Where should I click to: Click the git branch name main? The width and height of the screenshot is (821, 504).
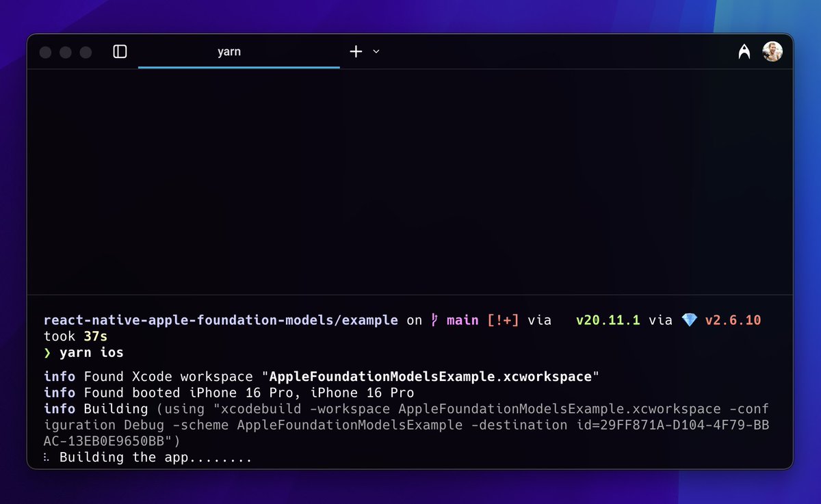(x=462, y=320)
